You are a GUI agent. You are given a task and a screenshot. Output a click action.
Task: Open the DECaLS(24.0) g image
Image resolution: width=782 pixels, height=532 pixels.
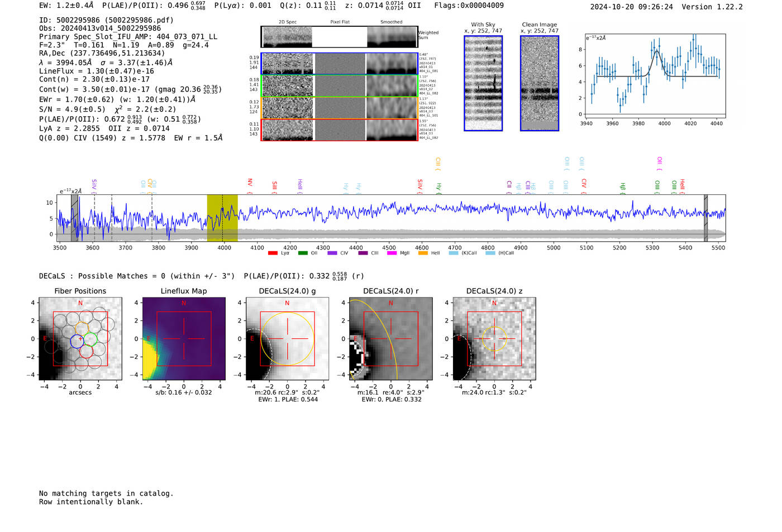[287, 338]
